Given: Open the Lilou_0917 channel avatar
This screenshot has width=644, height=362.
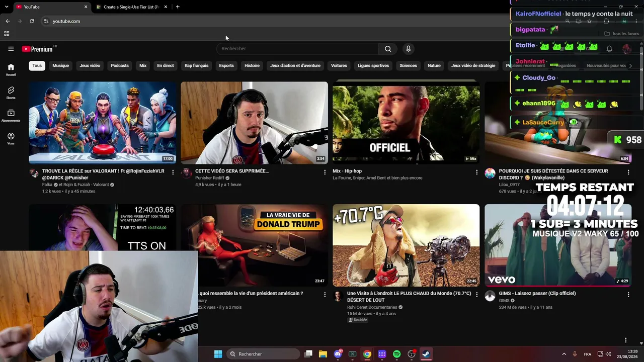Looking at the screenshot, I should pos(490,173).
